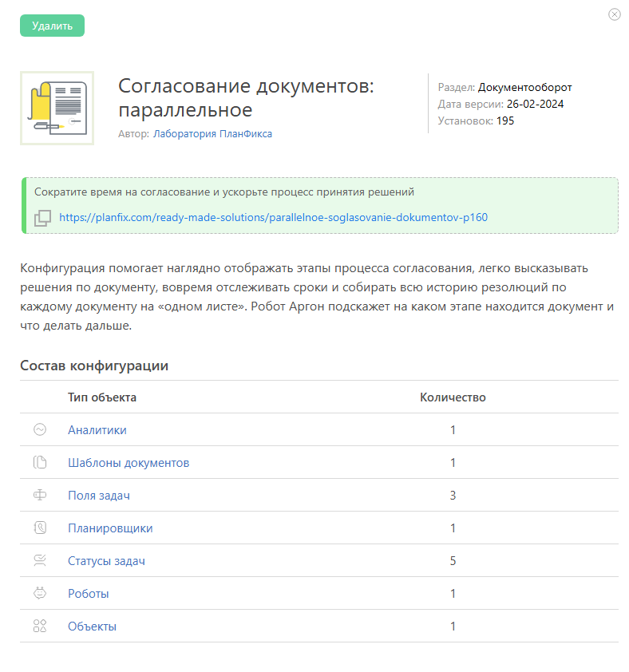Click the Объекты shapes icon
The height and width of the screenshot is (672, 629).
click(x=40, y=626)
